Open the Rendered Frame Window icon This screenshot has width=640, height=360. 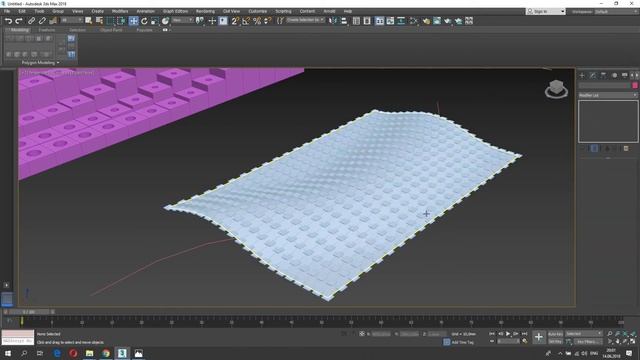tap(437, 21)
